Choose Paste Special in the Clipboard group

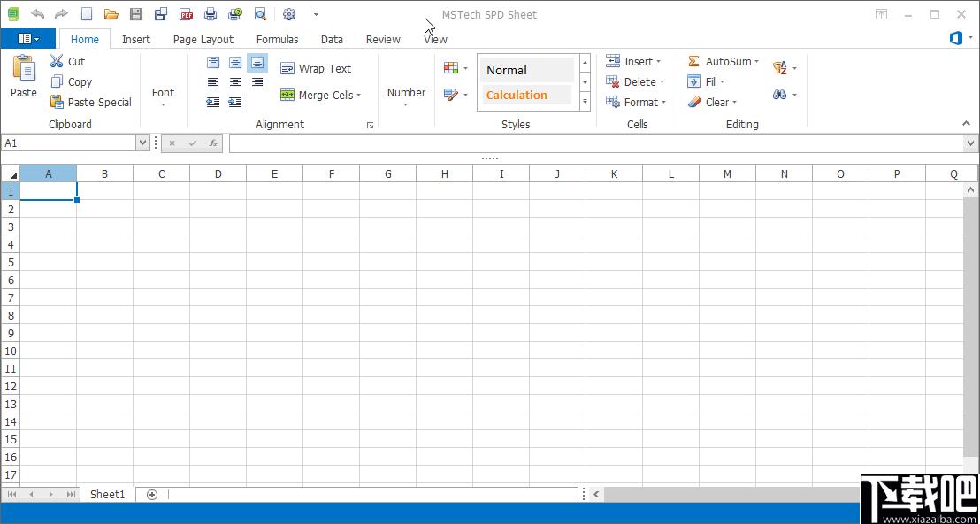90,102
